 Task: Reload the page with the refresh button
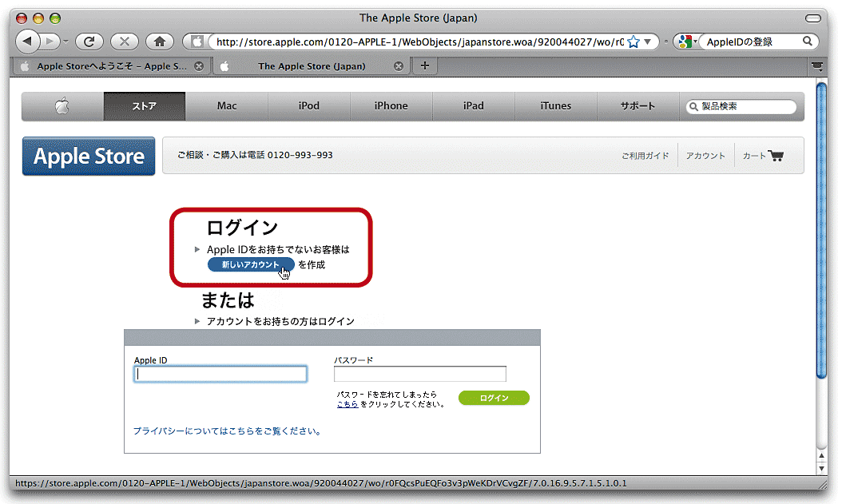89,42
